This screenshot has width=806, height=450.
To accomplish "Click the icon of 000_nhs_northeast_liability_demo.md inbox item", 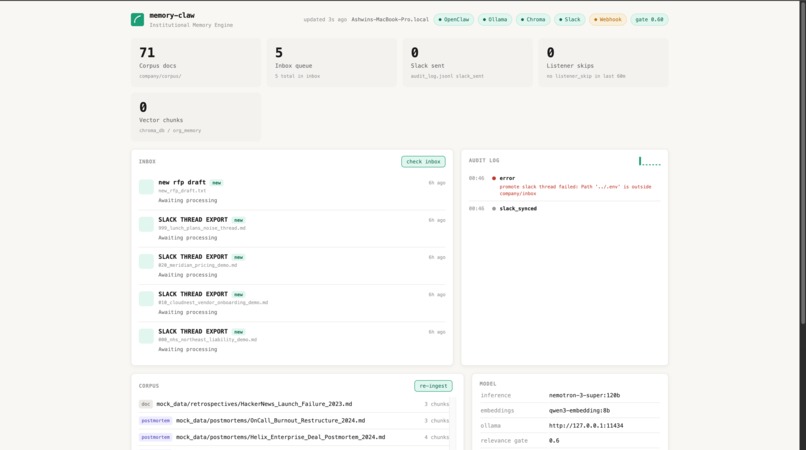I will point(146,336).
